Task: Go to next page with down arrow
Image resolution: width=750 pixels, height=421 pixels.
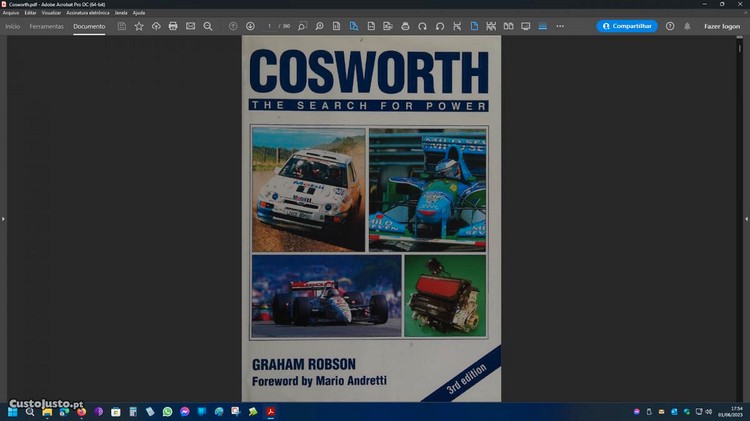Action: click(250, 26)
